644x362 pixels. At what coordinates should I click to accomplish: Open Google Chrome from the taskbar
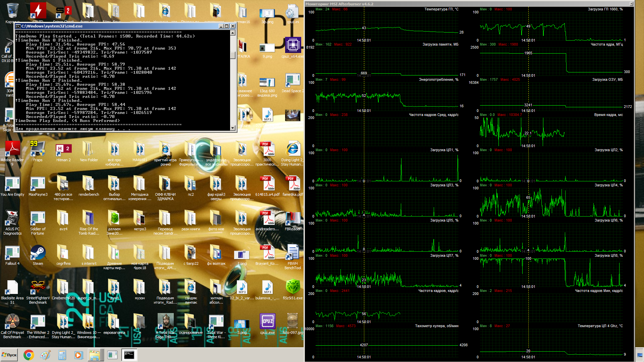click(x=29, y=355)
